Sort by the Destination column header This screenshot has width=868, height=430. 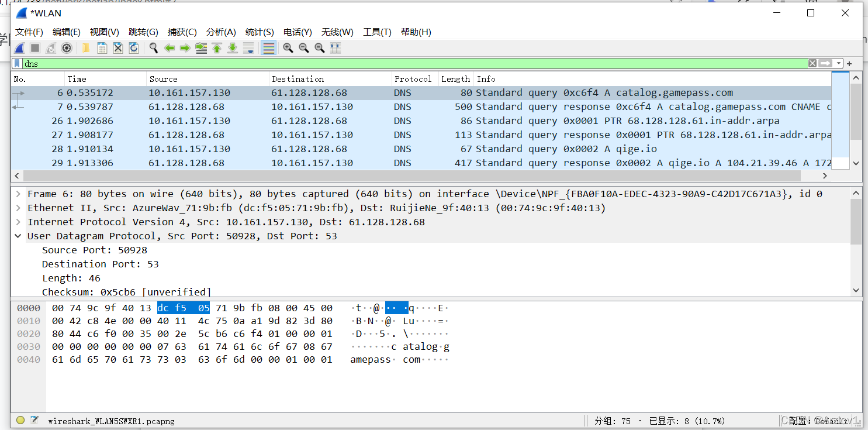coord(330,79)
